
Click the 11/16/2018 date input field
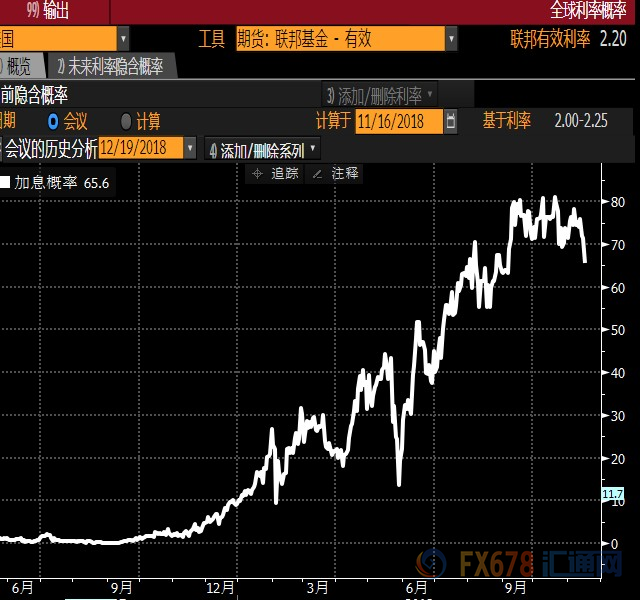(x=398, y=121)
